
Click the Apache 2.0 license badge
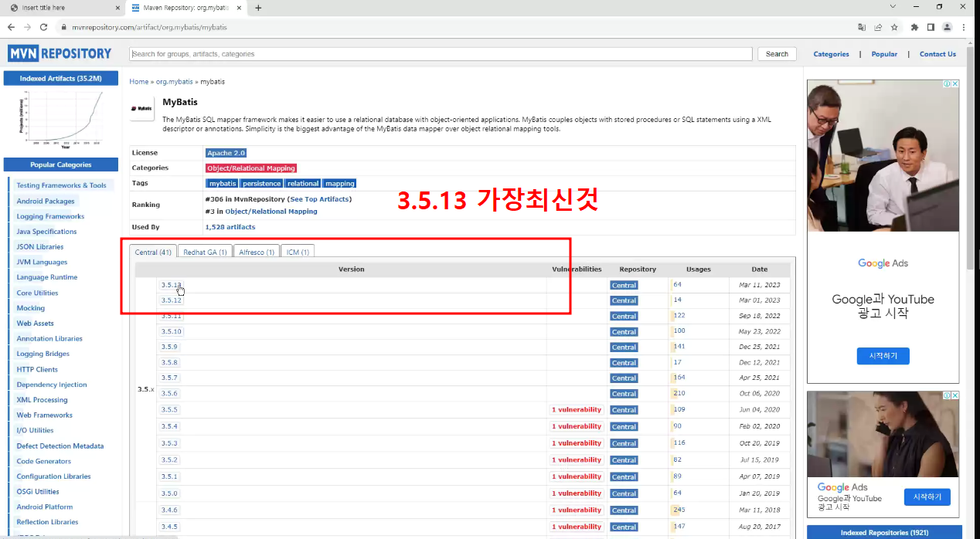226,153
